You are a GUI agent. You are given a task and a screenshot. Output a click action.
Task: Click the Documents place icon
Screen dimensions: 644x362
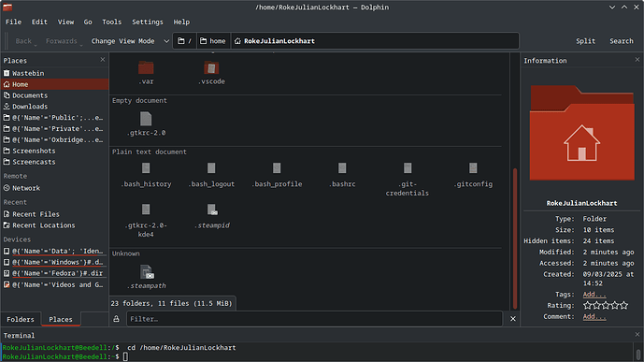(x=7, y=95)
